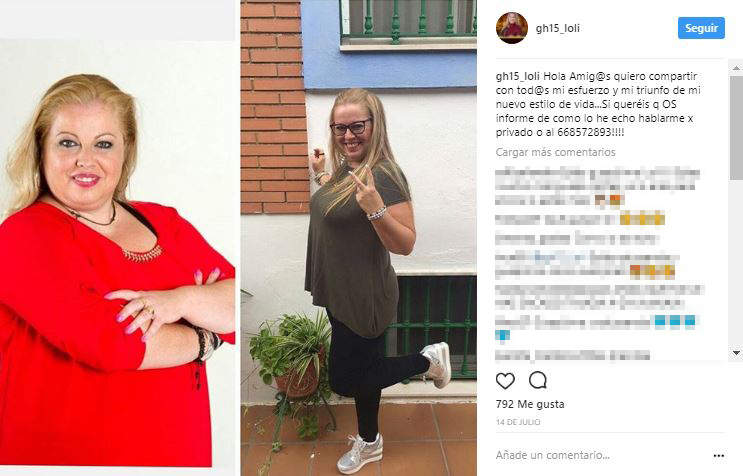Load more comments with Cargar más comentarios

tap(555, 152)
